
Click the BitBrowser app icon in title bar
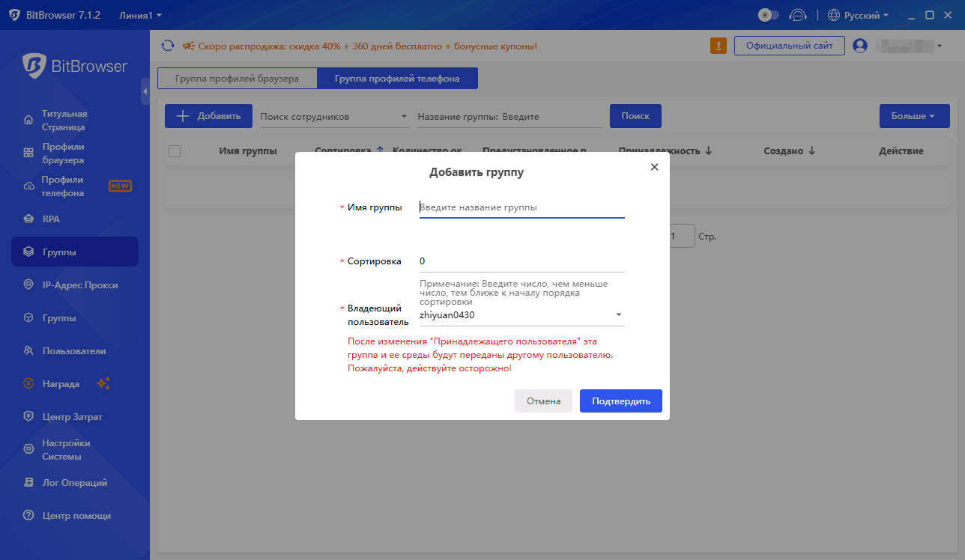[x=14, y=15]
